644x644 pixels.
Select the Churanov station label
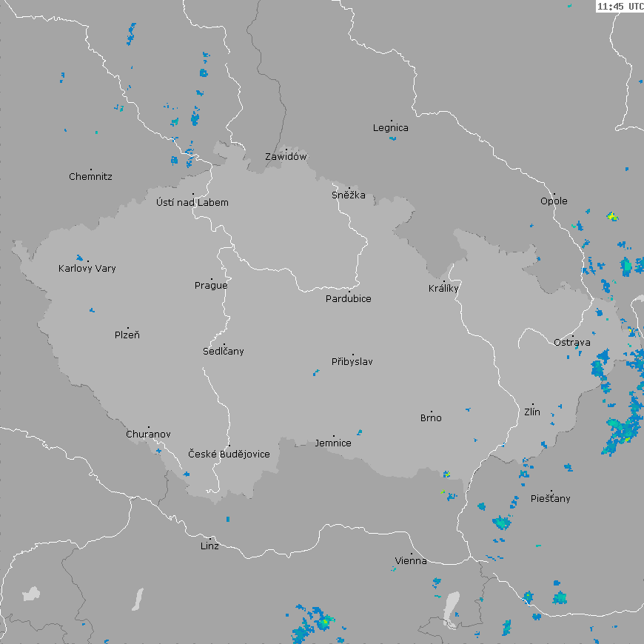148,435
